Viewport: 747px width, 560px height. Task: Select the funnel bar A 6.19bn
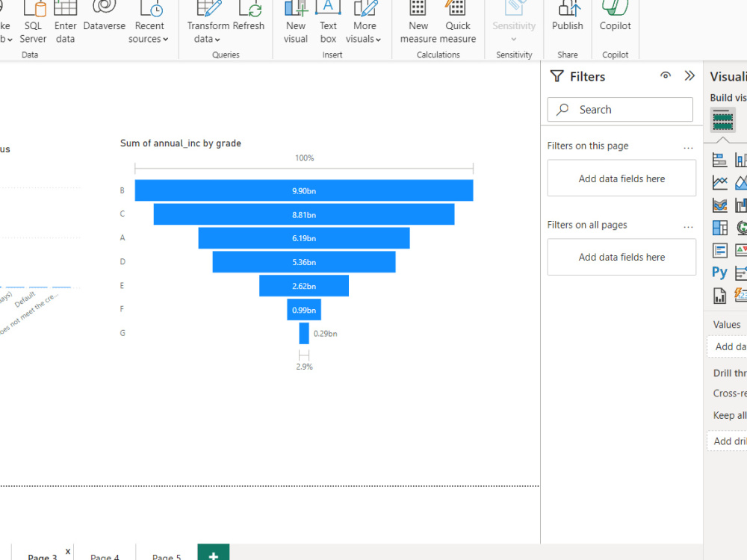click(x=304, y=238)
